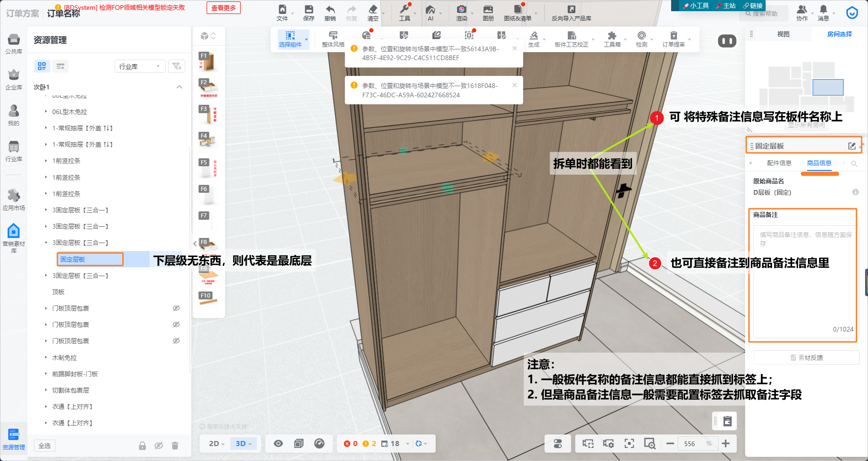
Task: Open the 行业库 library dropdown
Action: click(x=140, y=67)
